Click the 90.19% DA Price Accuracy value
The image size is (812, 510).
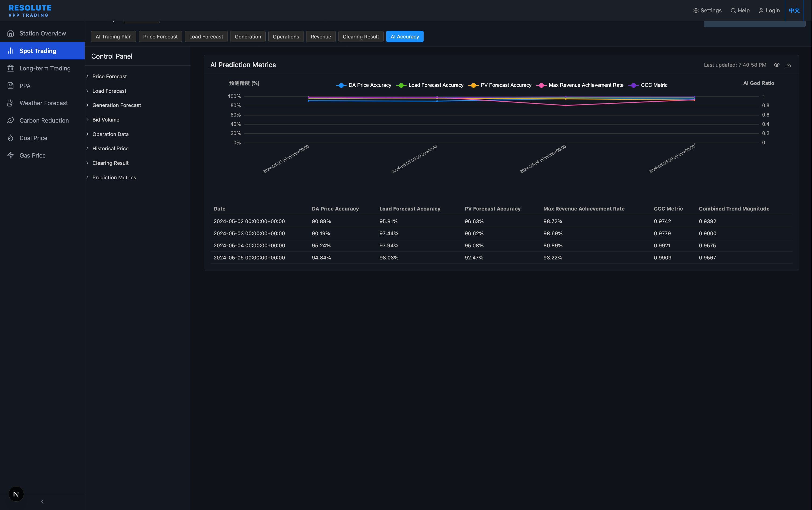click(x=321, y=233)
